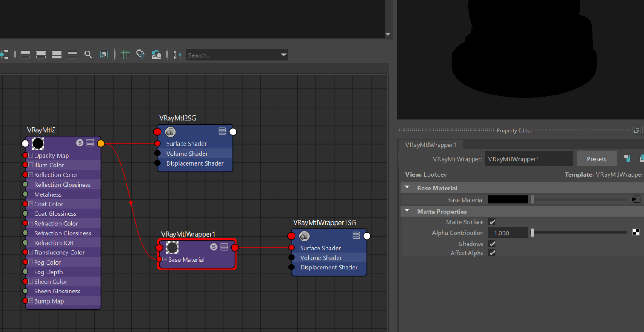Click the Reflection Glossiness attribute row

[63, 185]
